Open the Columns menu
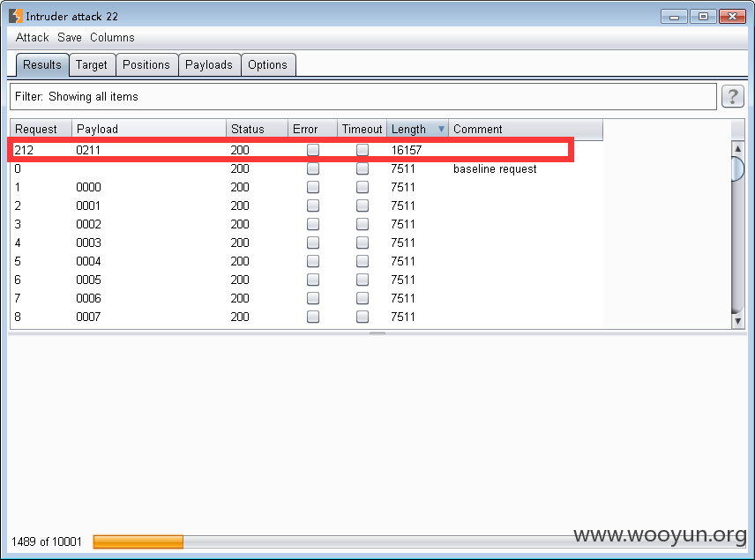The height and width of the screenshot is (560, 755). pyautogui.click(x=112, y=38)
